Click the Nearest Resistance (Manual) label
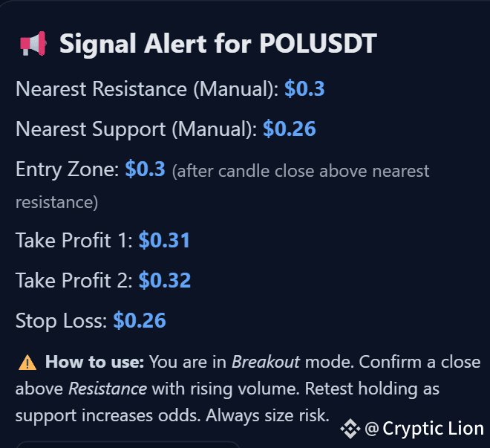This screenshot has height=448, width=490. point(147,89)
